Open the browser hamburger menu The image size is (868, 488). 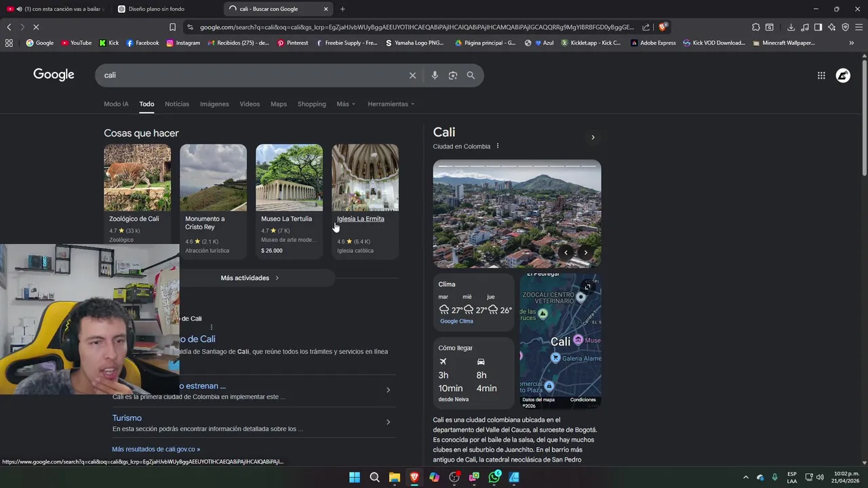pos(859,27)
